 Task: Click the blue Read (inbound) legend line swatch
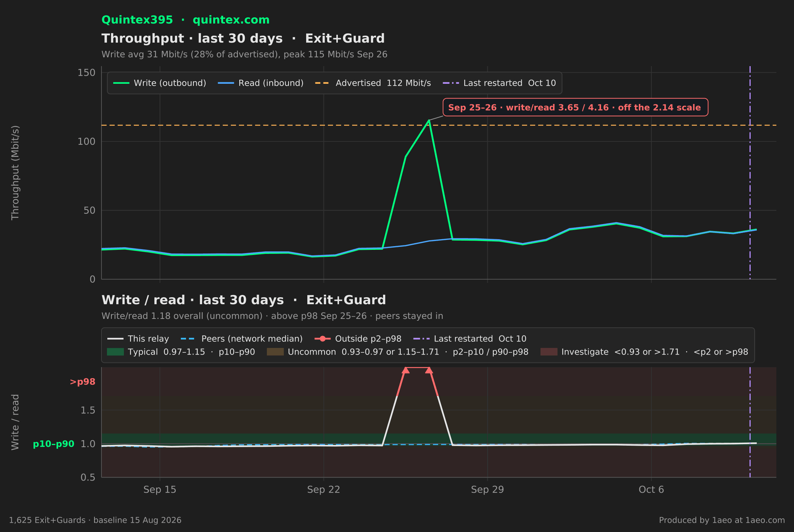(226, 83)
